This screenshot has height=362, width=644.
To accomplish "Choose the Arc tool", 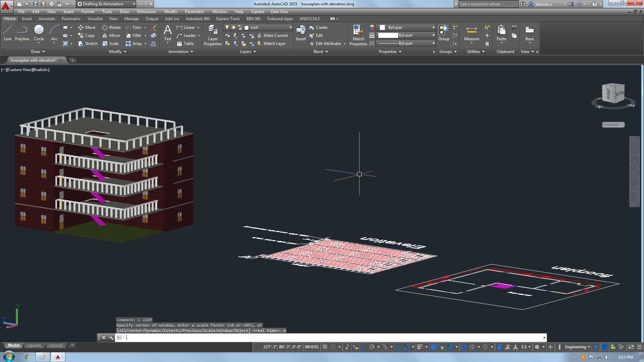I will (x=54, y=33).
